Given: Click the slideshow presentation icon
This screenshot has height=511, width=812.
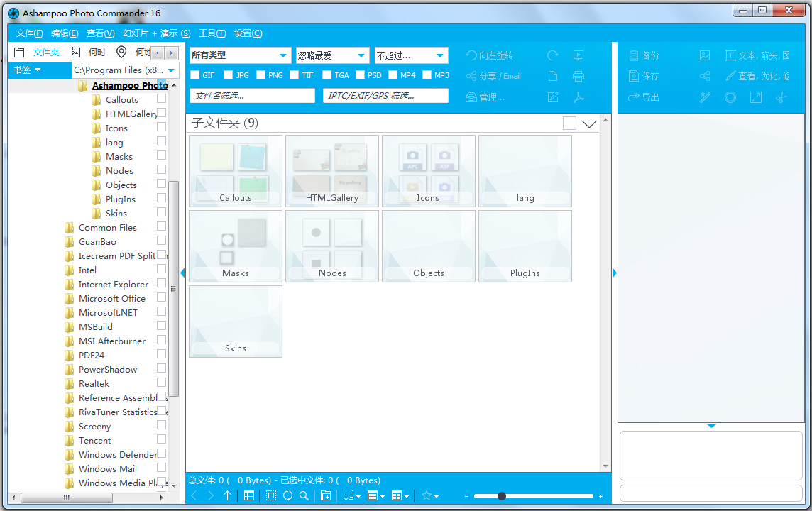Looking at the screenshot, I should pos(578,55).
